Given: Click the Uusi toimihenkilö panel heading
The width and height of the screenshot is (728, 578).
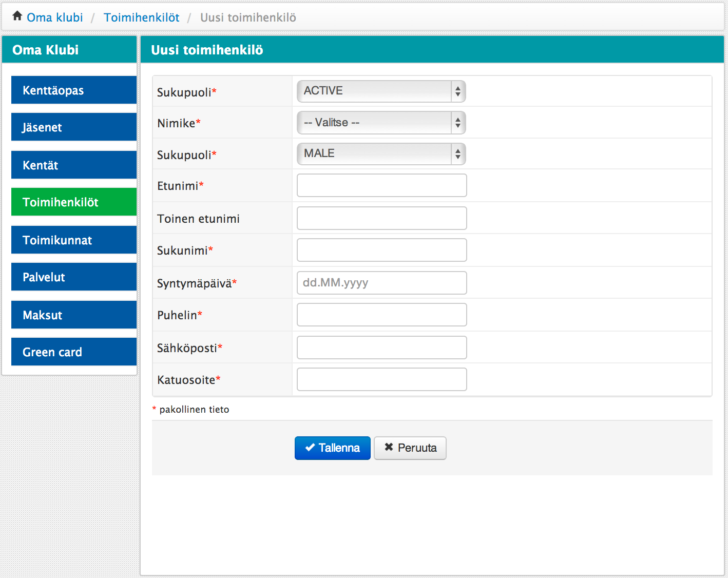Looking at the screenshot, I should tap(207, 50).
